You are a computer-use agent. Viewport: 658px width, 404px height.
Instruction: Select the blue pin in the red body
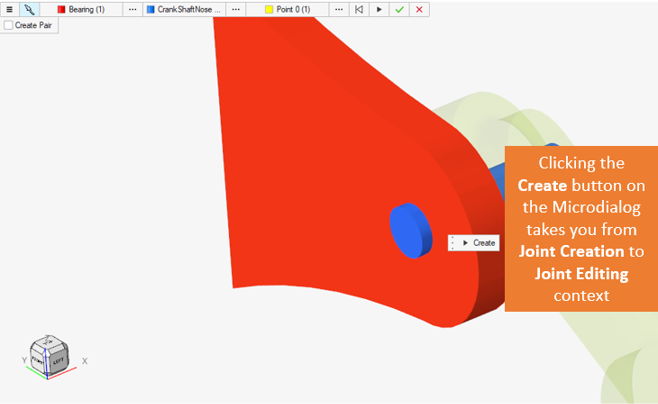point(406,228)
